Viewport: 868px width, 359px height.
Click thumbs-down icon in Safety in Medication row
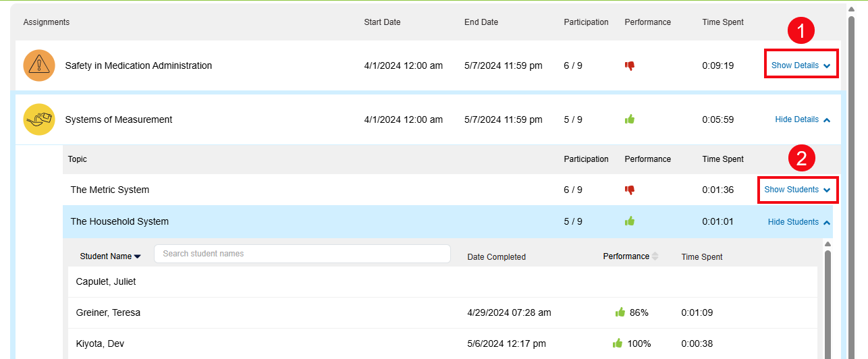click(630, 66)
